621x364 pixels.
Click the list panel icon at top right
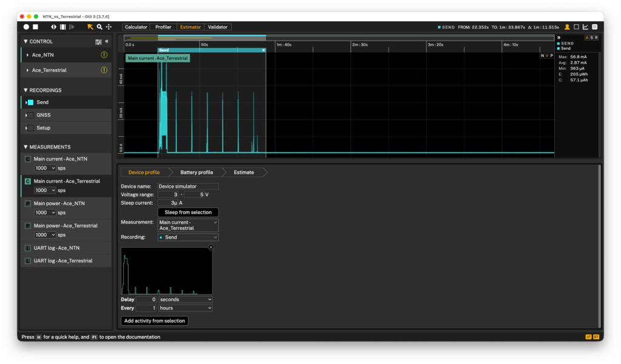[594, 27]
